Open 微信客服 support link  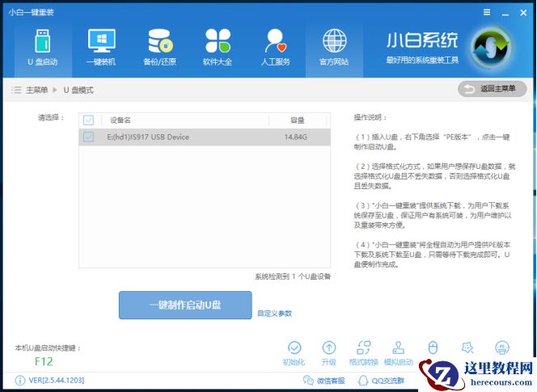324,381
